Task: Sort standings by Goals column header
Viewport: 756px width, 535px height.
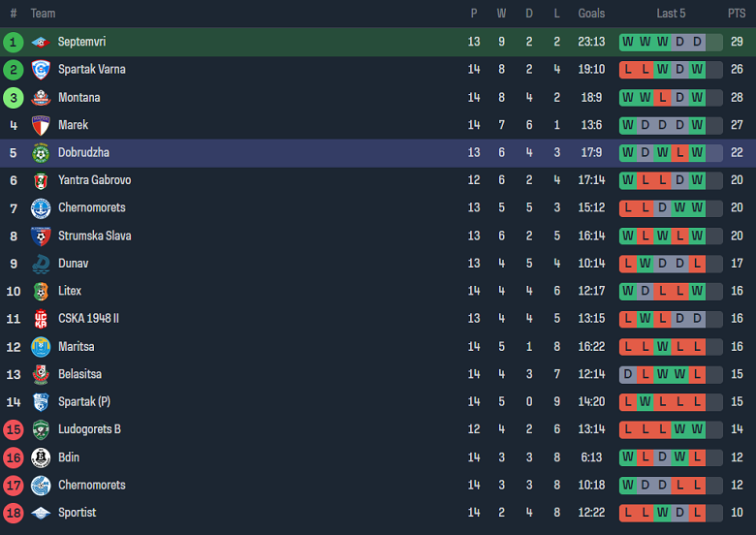Action: pyautogui.click(x=591, y=14)
